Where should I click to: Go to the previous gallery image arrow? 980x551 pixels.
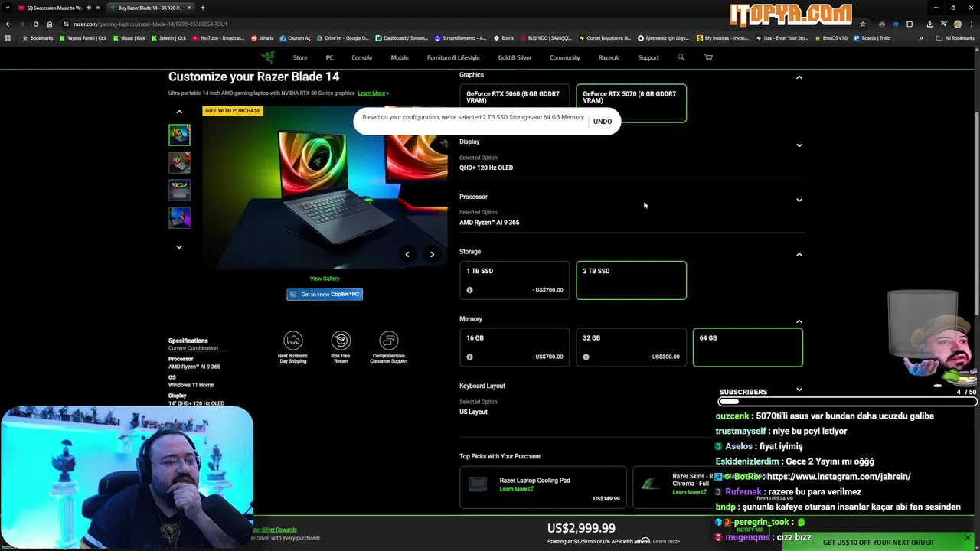tap(407, 254)
